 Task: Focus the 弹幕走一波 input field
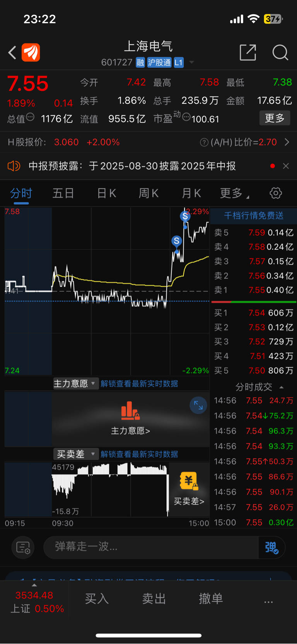151,547
